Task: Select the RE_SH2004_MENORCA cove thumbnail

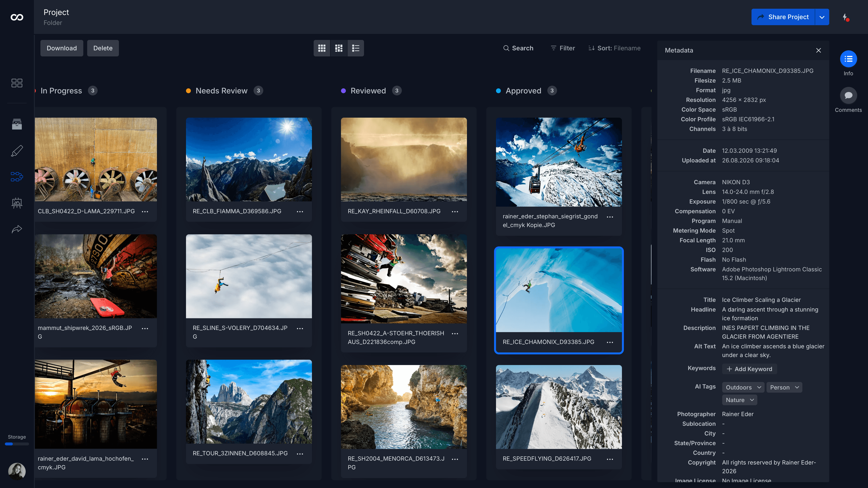Action: pos(404,407)
